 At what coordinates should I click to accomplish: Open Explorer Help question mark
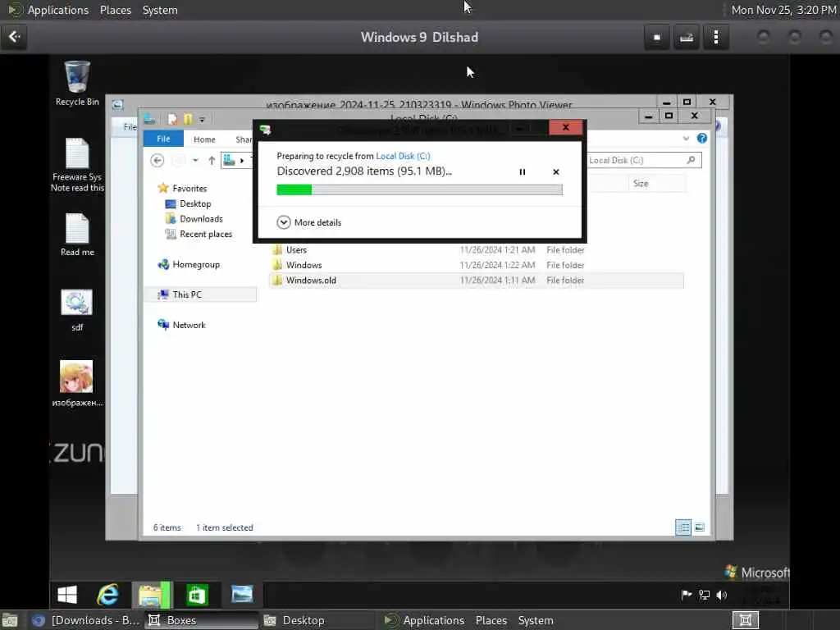702,139
